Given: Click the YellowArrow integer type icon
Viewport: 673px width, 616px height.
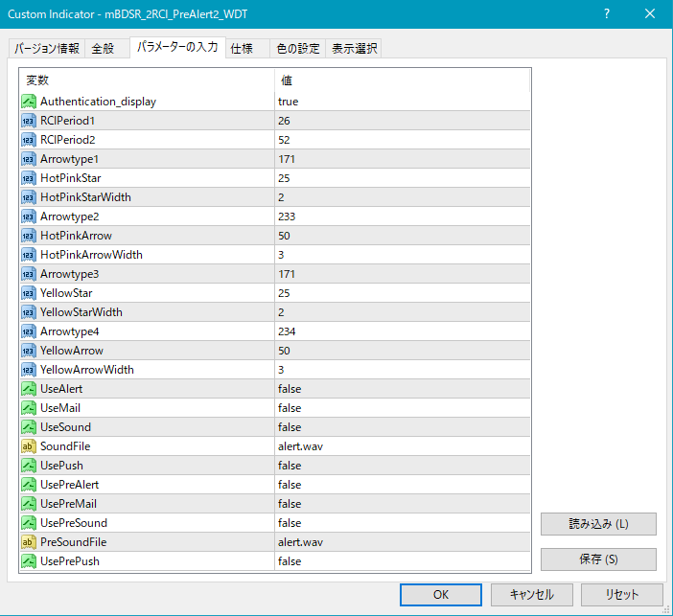Looking at the screenshot, I should pos(29,351).
